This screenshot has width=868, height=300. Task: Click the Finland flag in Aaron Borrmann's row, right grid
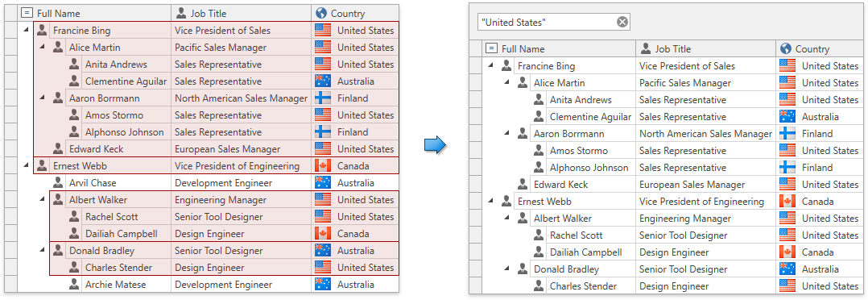pos(787,134)
